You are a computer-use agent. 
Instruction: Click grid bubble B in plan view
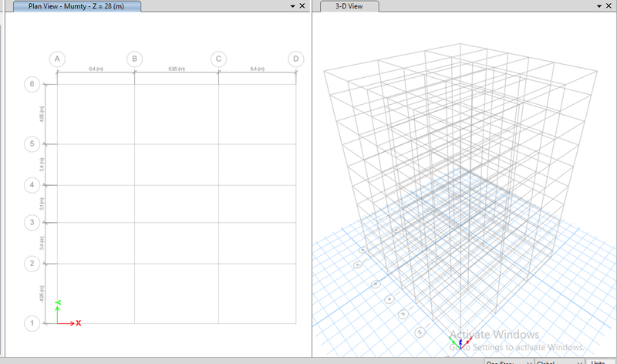tap(134, 59)
